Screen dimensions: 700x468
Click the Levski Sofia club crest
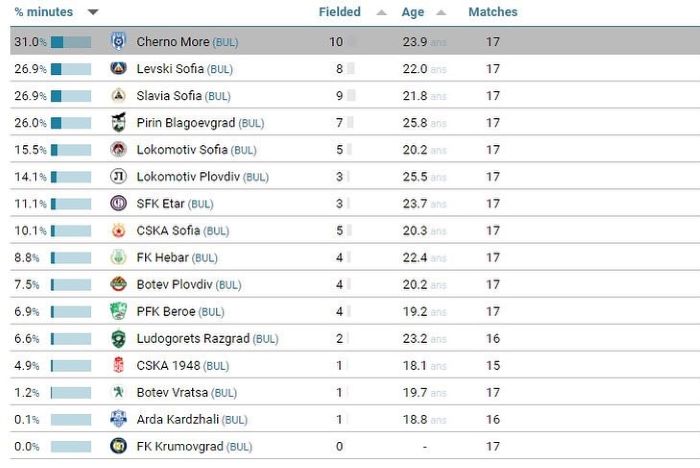(x=118, y=68)
